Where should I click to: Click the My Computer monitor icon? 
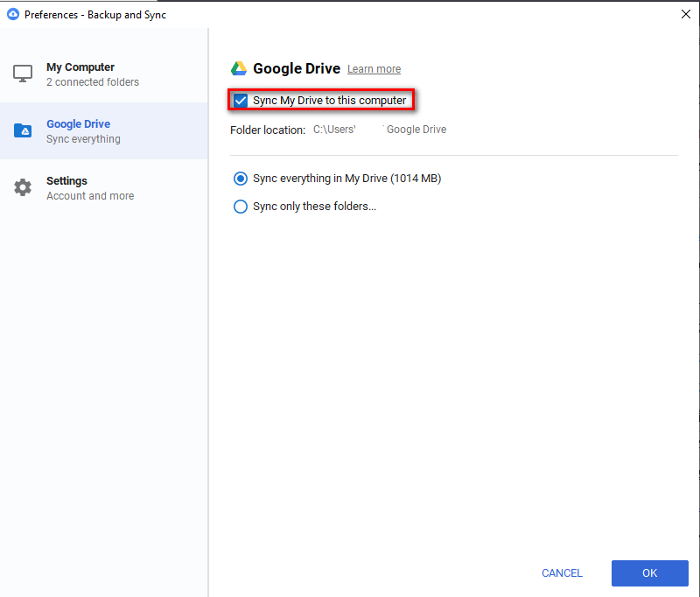pyautogui.click(x=23, y=74)
